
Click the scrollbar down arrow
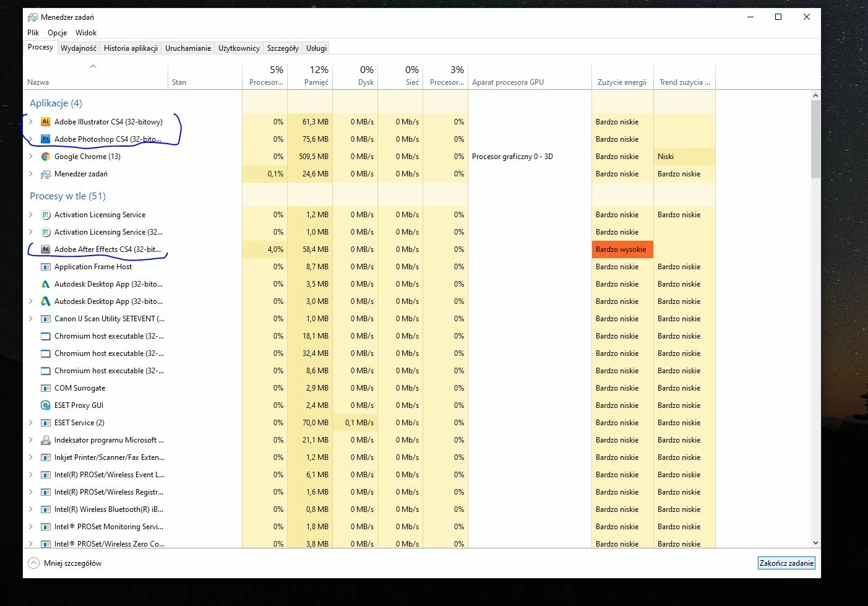pos(815,543)
